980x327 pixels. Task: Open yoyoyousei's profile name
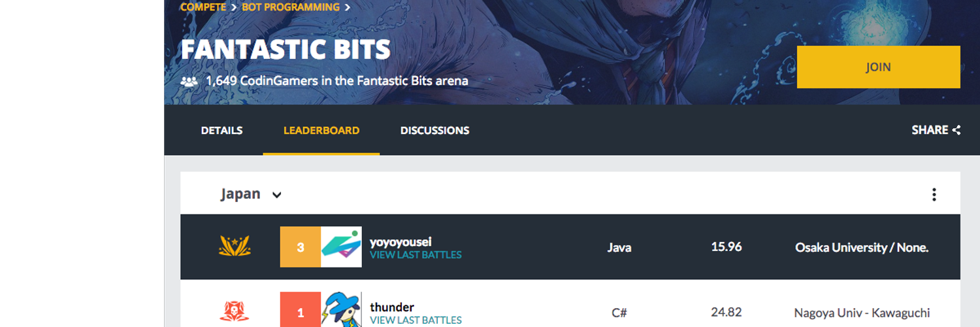[400, 242]
